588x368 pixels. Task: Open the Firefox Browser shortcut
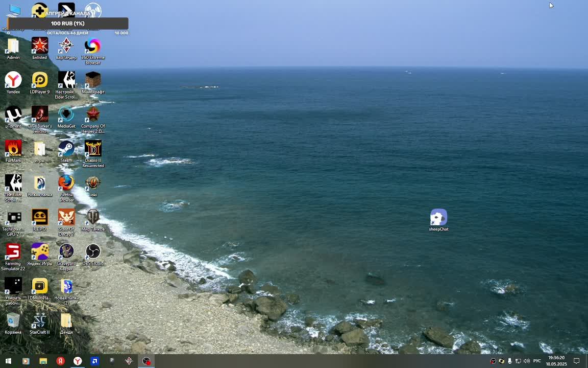[x=66, y=183]
